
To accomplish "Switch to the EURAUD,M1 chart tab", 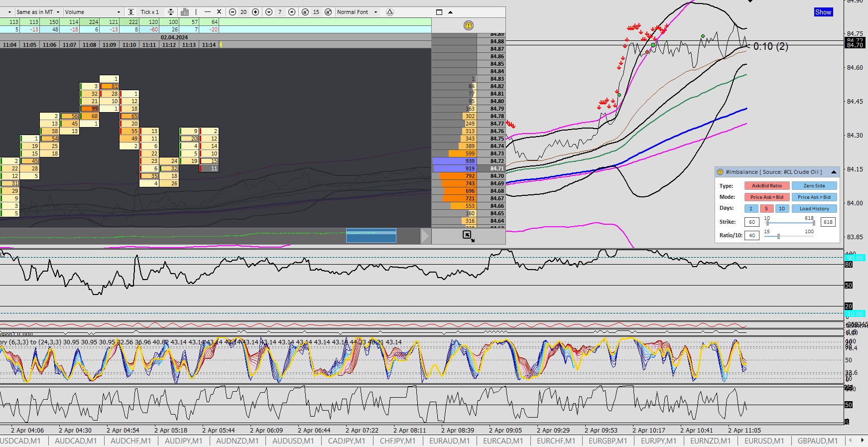I will coord(450,441).
